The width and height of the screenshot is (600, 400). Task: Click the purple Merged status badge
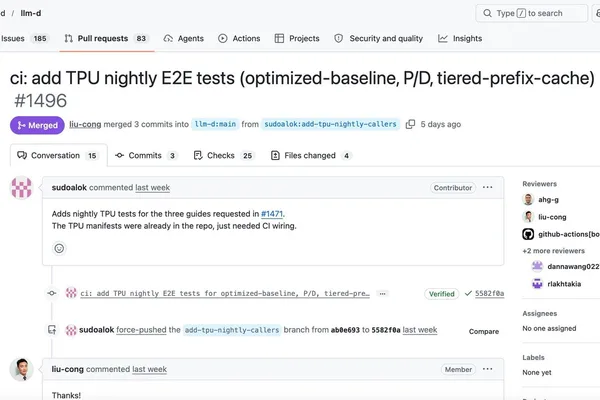point(37,125)
